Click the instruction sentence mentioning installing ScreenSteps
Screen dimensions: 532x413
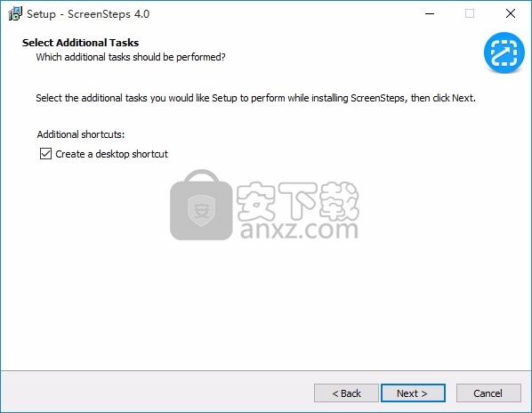click(256, 98)
